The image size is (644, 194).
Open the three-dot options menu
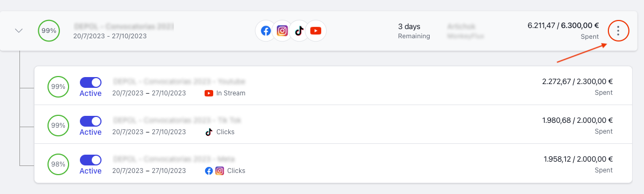(618, 31)
